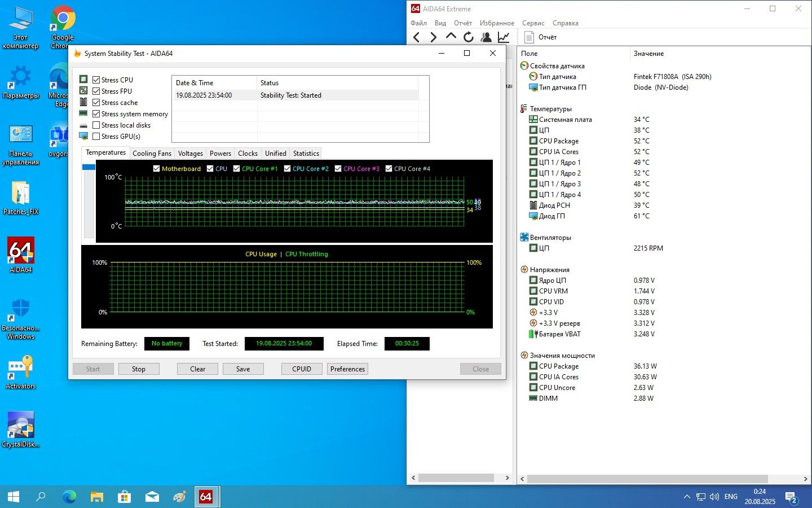Show hidden system tray icons chevron
The height and width of the screenshot is (508, 812).
(687, 497)
